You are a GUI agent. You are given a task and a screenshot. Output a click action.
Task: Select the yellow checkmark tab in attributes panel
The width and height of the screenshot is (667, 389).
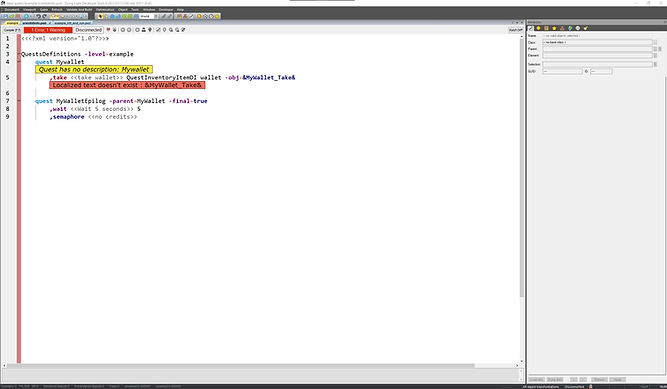click(x=586, y=28)
